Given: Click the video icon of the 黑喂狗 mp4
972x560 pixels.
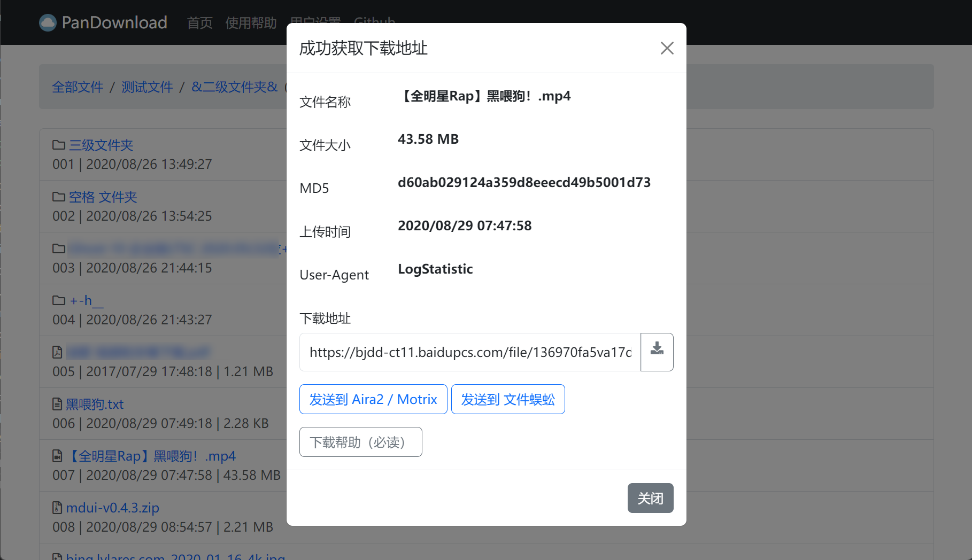Looking at the screenshot, I should coord(57,456).
